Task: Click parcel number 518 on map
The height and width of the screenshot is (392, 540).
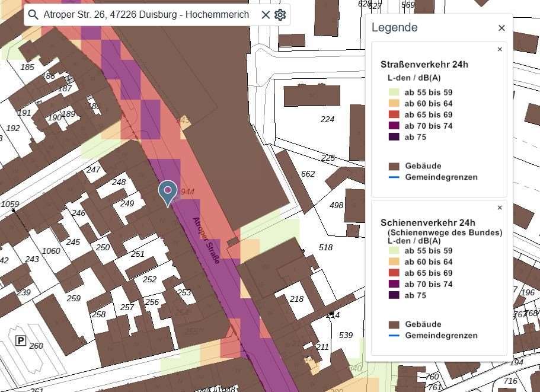Action: [325, 247]
